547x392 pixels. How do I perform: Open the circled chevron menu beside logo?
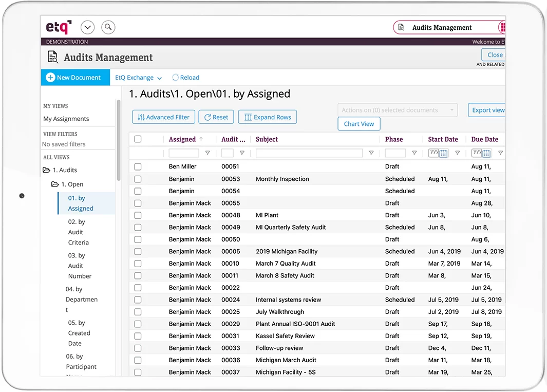click(x=88, y=27)
